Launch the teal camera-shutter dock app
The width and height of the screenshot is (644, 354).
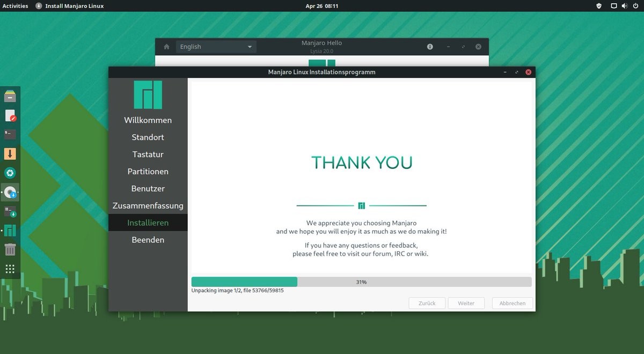point(10,173)
